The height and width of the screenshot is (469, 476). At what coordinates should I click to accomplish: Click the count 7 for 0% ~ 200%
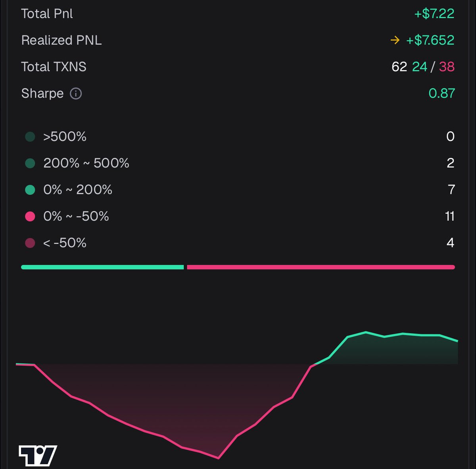coord(451,190)
